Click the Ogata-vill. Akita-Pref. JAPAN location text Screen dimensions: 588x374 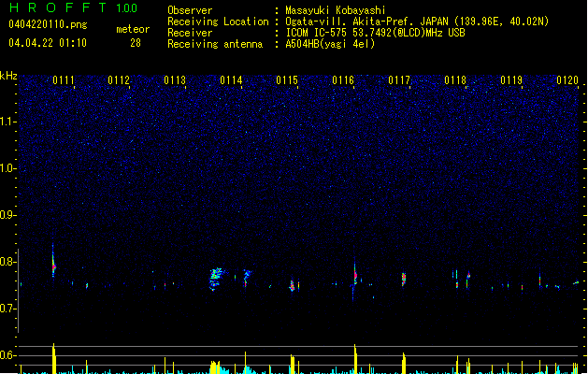click(x=417, y=22)
